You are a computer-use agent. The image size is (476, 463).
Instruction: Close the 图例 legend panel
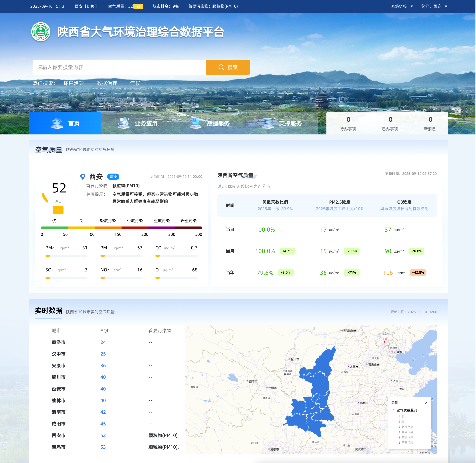426,403
